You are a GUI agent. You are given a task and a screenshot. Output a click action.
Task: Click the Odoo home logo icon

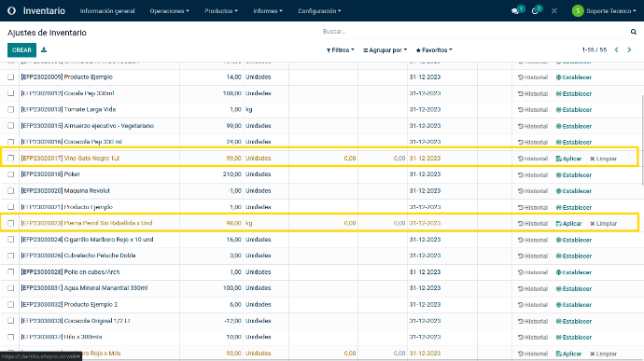point(11,10)
